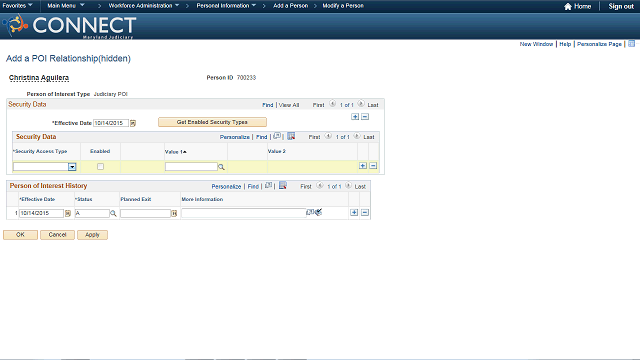Focus Security Data Effective Date field
This screenshot has width=640, height=360.
(x=111, y=123)
